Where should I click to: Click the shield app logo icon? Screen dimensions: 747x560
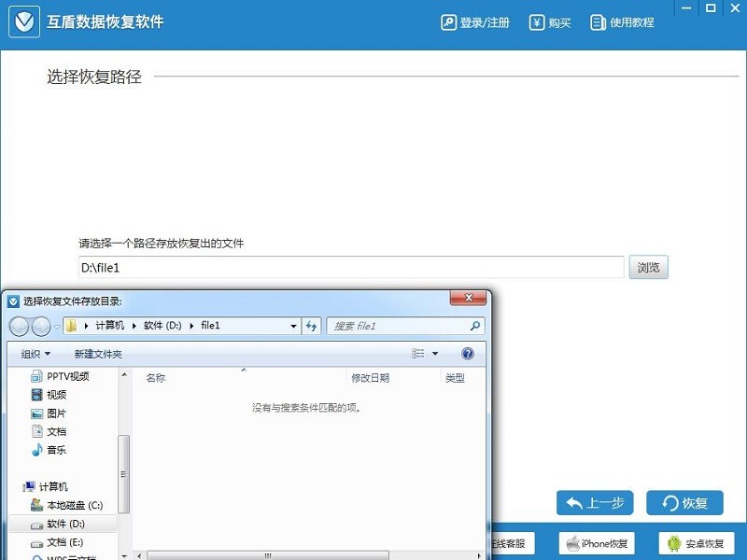pyautogui.click(x=24, y=21)
